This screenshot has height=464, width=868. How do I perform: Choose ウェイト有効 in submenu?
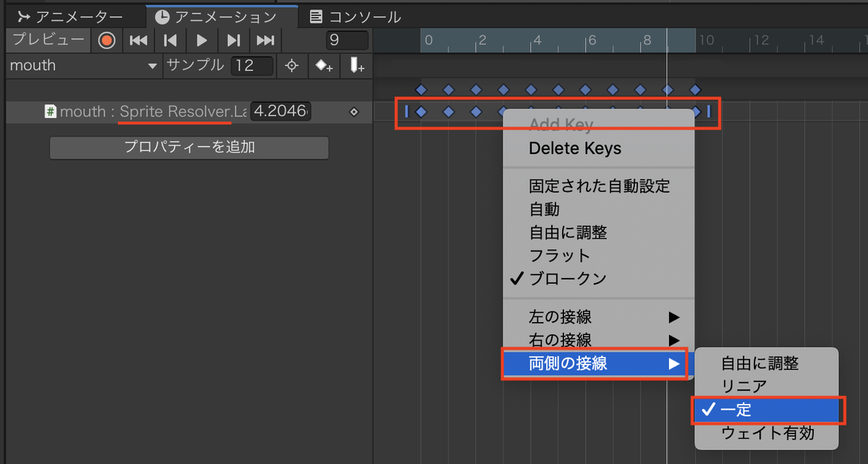pyautogui.click(x=767, y=434)
